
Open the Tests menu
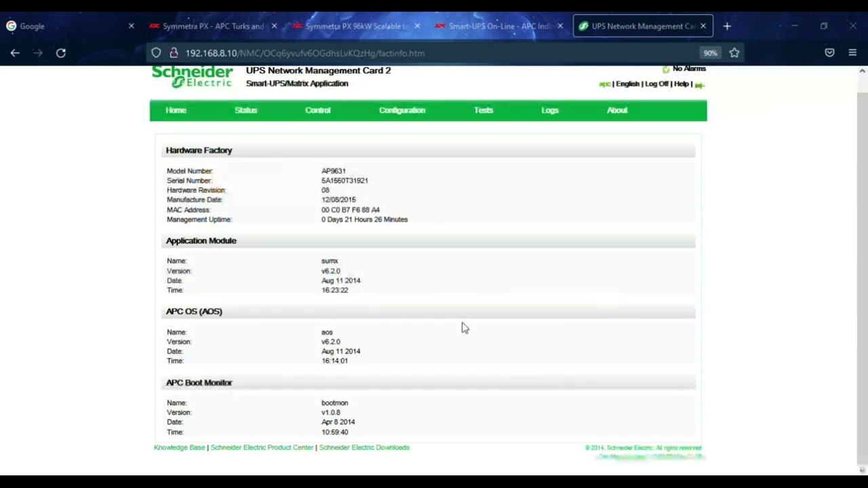[484, 110]
